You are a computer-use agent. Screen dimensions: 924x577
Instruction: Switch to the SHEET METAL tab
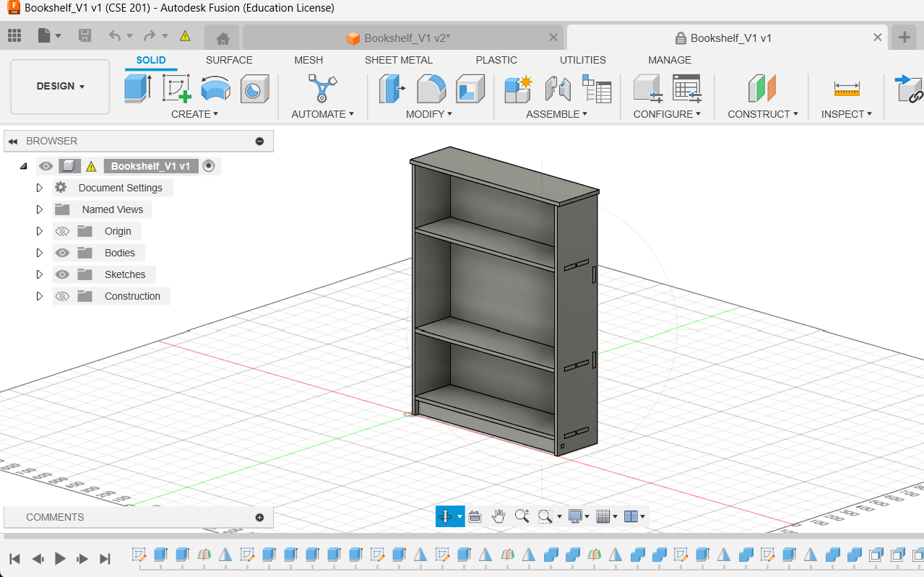point(399,60)
